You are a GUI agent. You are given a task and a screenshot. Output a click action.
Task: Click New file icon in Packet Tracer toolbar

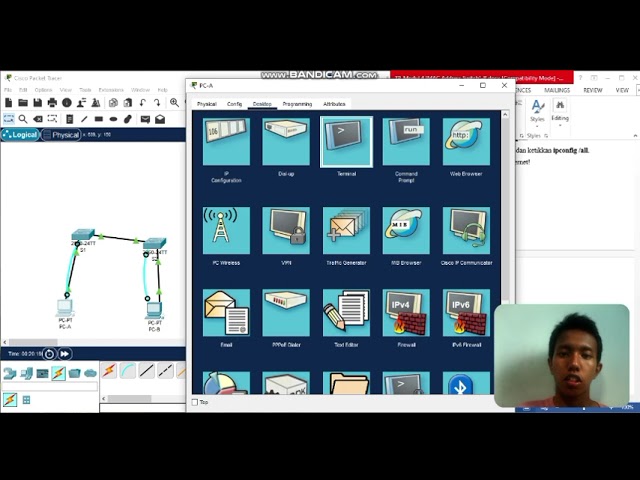pos(9,103)
